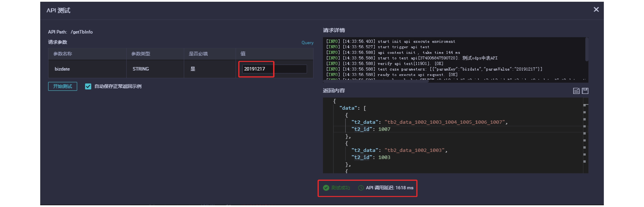Click the log line 'verify api test[11901]'
This screenshot has height=207, width=644.
tap(385, 64)
